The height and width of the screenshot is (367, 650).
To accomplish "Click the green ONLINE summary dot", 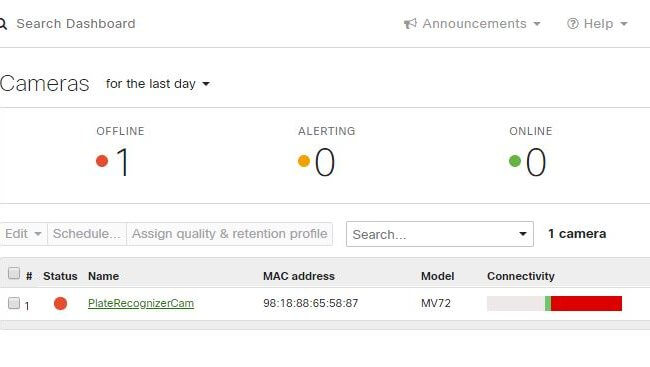I will point(515,160).
